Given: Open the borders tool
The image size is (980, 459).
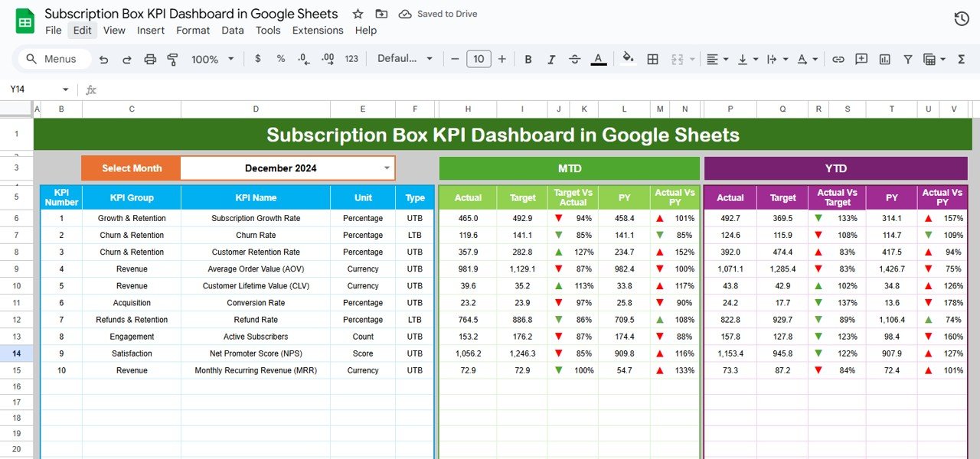Looking at the screenshot, I should pos(652,59).
